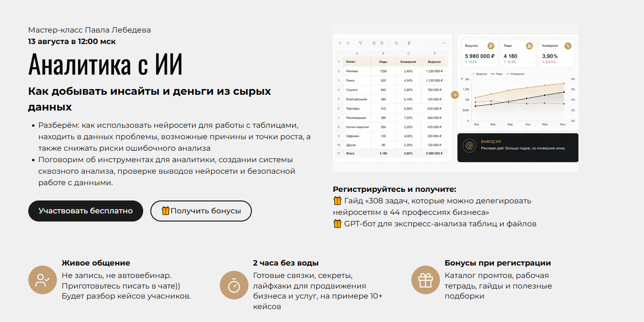Click the sigma sum icon in spreadsheet toolbar
This screenshot has height=322, width=644.
pyautogui.click(x=408, y=43)
